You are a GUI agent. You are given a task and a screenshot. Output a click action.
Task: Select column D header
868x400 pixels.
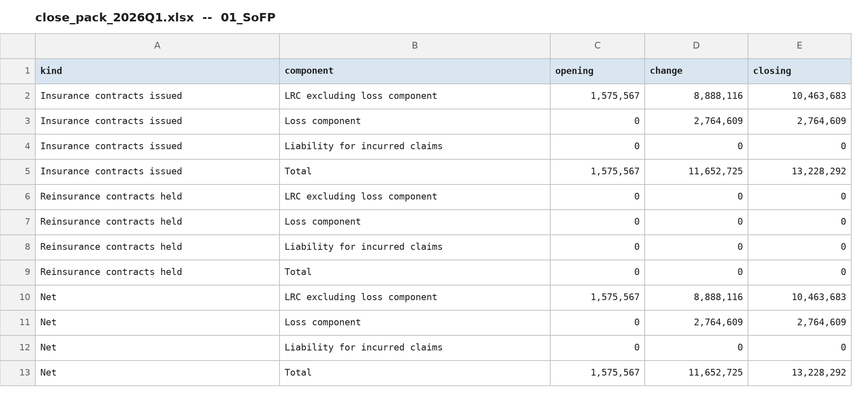click(696, 46)
